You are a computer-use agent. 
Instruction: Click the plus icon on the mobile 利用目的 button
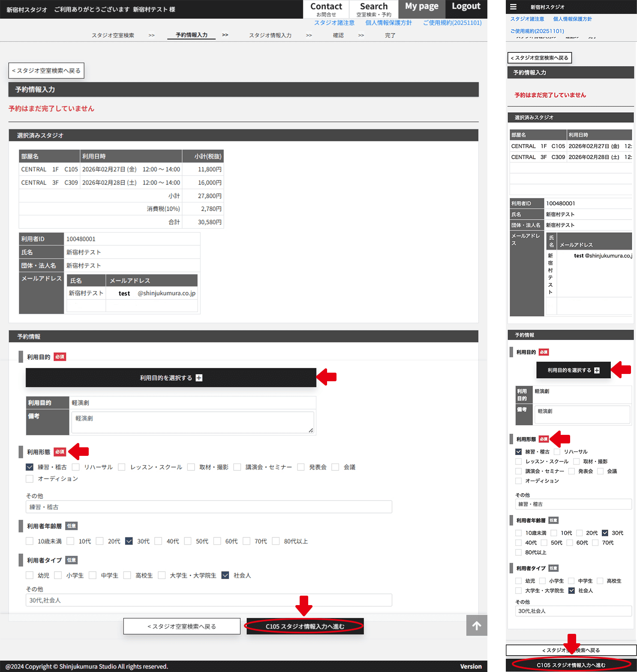tap(597, 371)
